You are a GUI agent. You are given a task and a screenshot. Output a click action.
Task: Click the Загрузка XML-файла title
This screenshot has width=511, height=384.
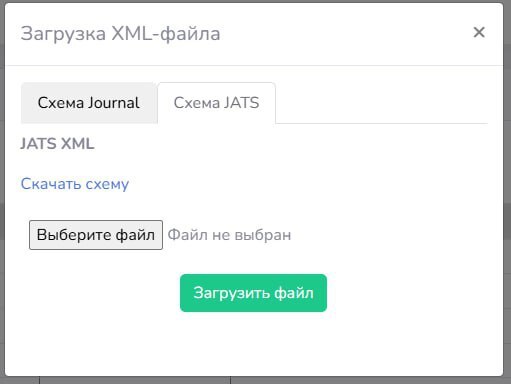click(120, 34)
